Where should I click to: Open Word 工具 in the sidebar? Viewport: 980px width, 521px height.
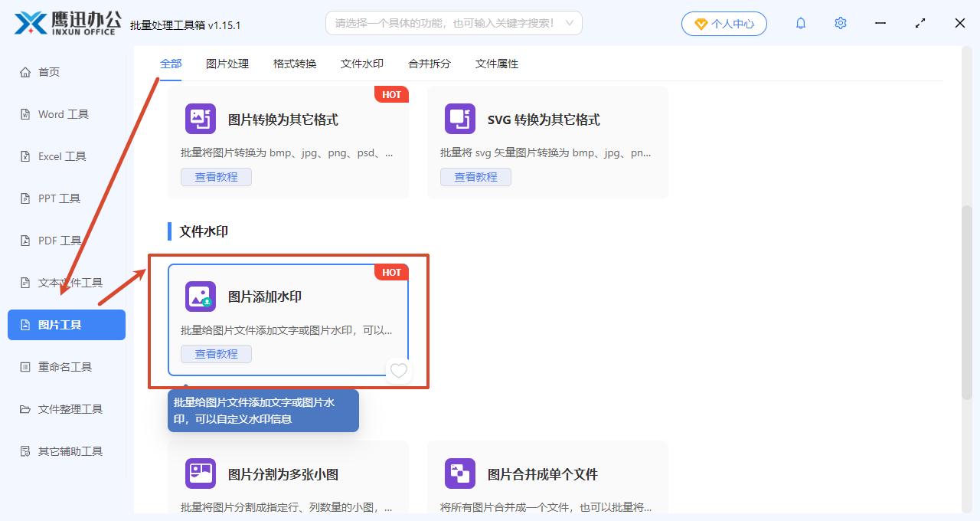[x=67, y=114]
